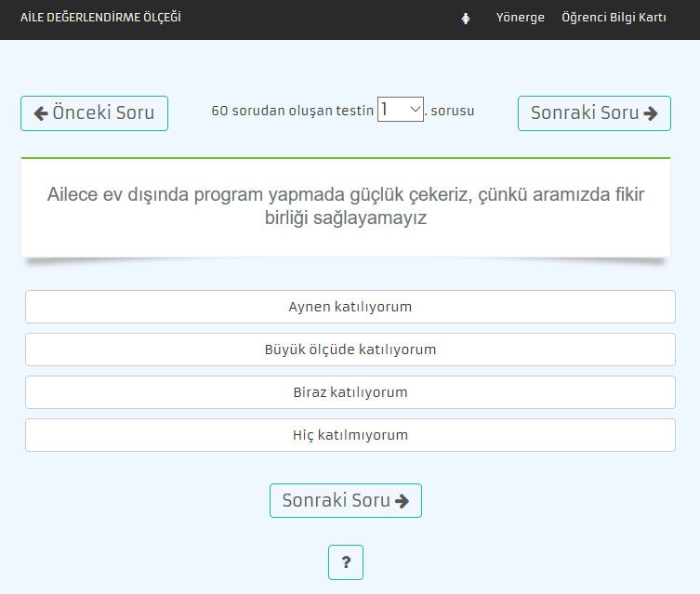Select the 'Aynen katılıyorum' answer
Screen dimensions: 700x594
click(x=350, y=307)
